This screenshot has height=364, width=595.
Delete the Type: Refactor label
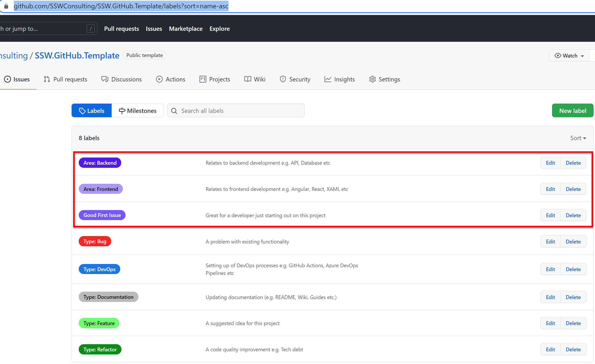tap(573, 349)
